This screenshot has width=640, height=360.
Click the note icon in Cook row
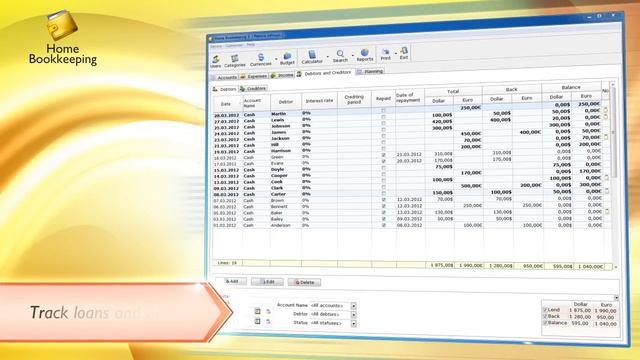[x=607, y=177]
